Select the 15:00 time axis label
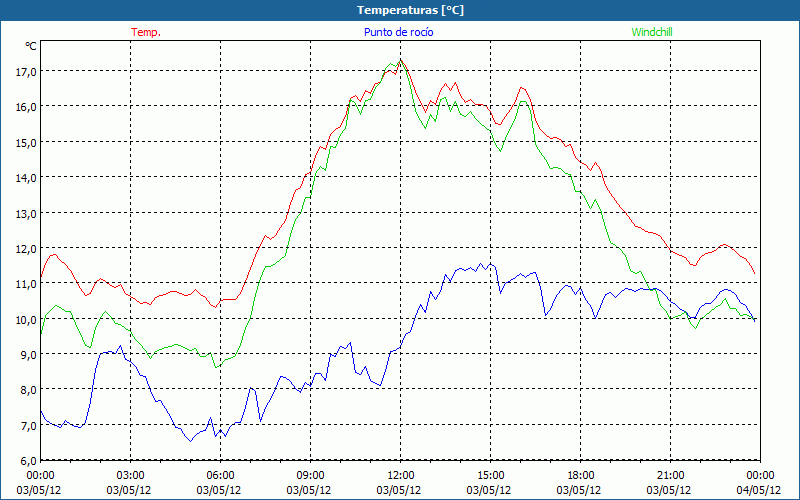This screenshot has height=500, width=800. coord(490,475)
